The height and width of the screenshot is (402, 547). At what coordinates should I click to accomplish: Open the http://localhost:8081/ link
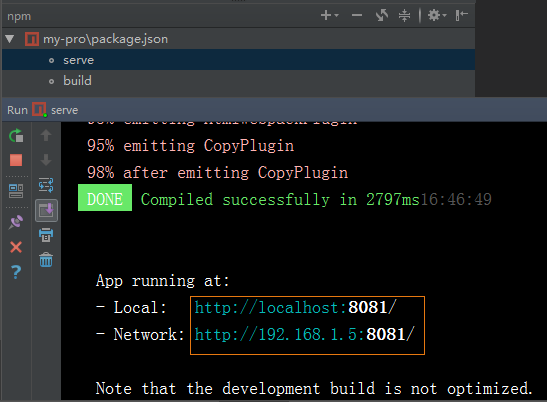tap(295, 308)
